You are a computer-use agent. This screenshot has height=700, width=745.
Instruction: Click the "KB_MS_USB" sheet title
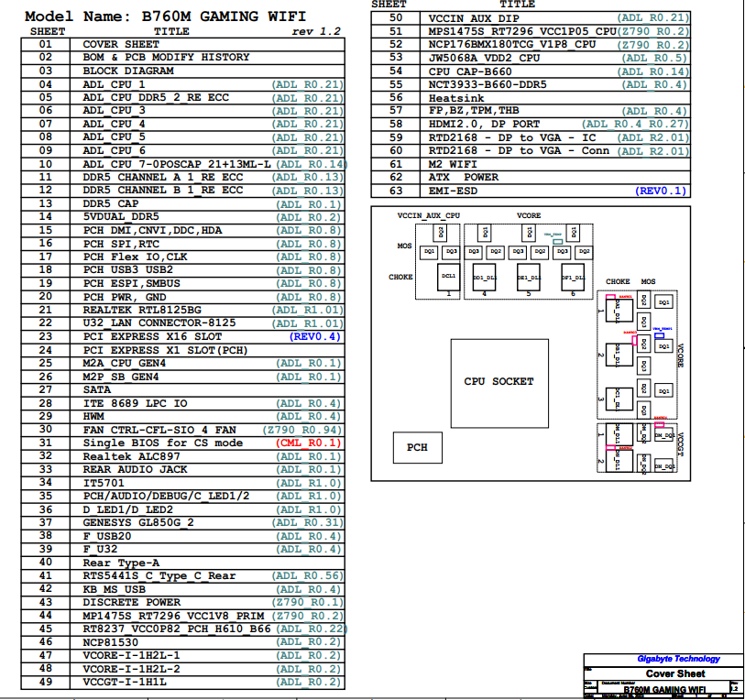[x=114, y=589]
